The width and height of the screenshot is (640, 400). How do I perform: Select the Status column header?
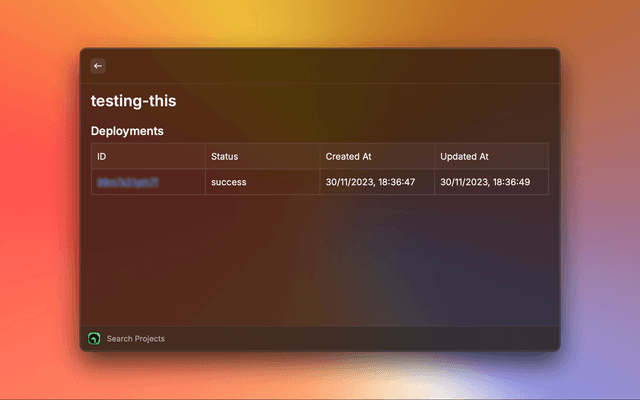[x=225, y=156]
